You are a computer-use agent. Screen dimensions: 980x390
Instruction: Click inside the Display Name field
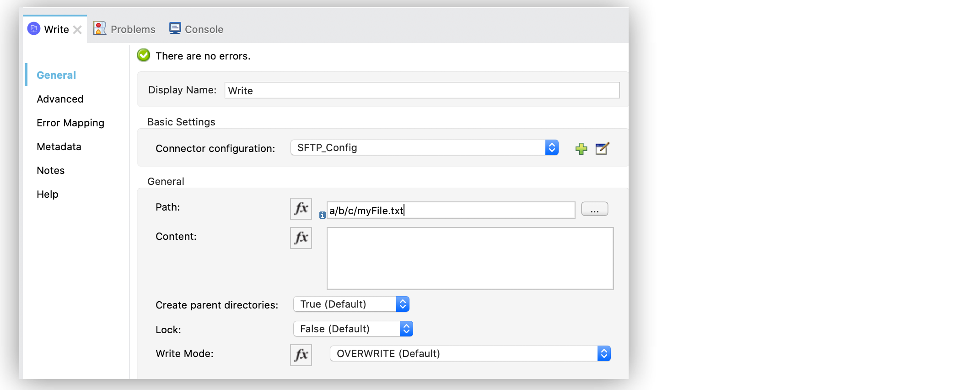pyautogui.click(x=421, y=90)
